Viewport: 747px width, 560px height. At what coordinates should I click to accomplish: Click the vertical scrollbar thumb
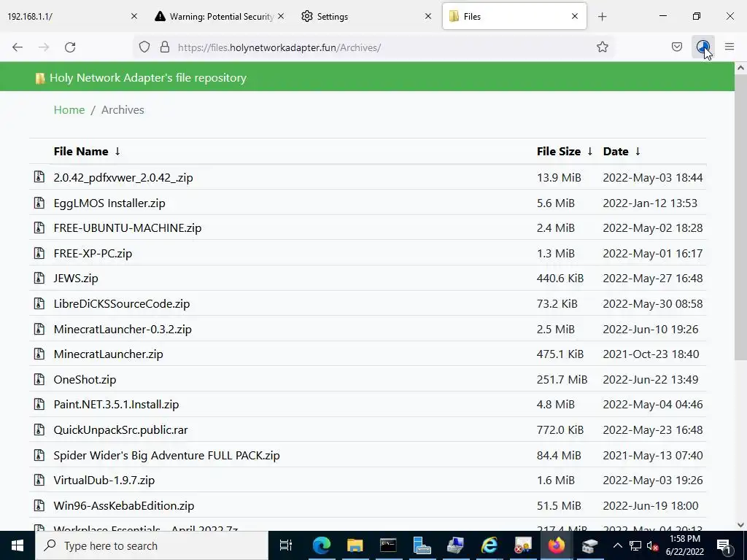pyautogui.click(x=740, y=217)
